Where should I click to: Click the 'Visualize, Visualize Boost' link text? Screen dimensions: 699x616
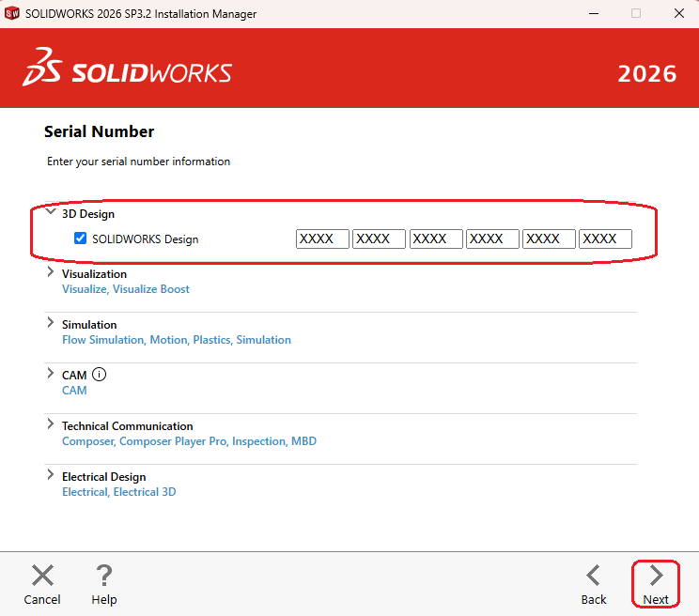[x=126, y=289]
